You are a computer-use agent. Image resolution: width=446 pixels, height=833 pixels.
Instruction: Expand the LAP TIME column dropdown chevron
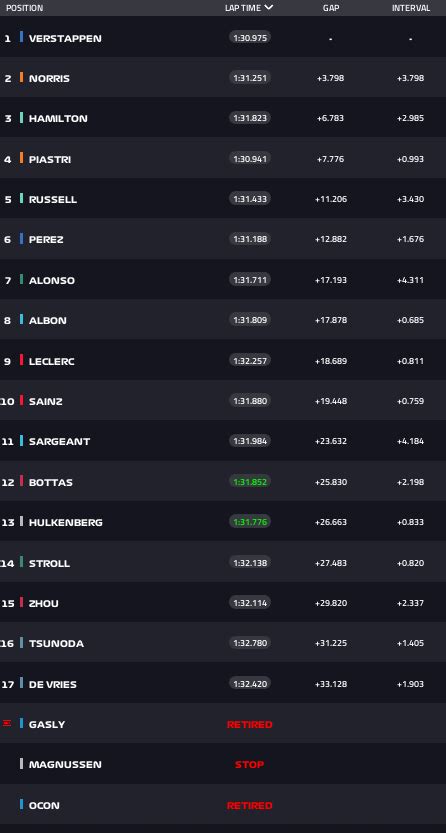[x=268, y=7]
